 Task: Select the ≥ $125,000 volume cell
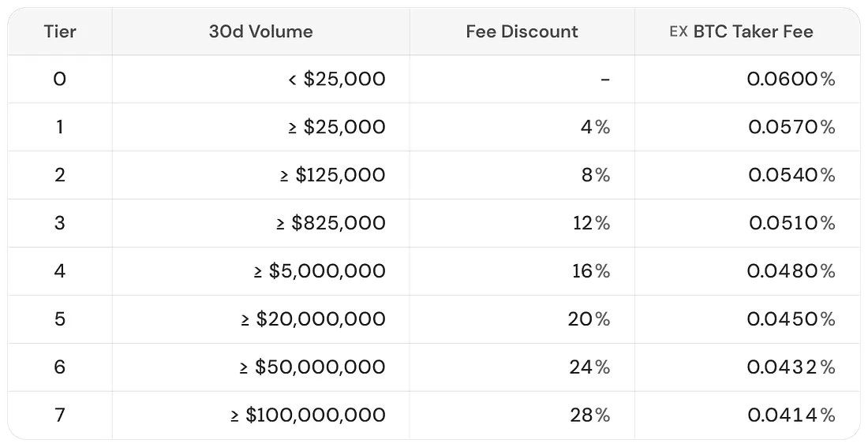coord(332,175)
